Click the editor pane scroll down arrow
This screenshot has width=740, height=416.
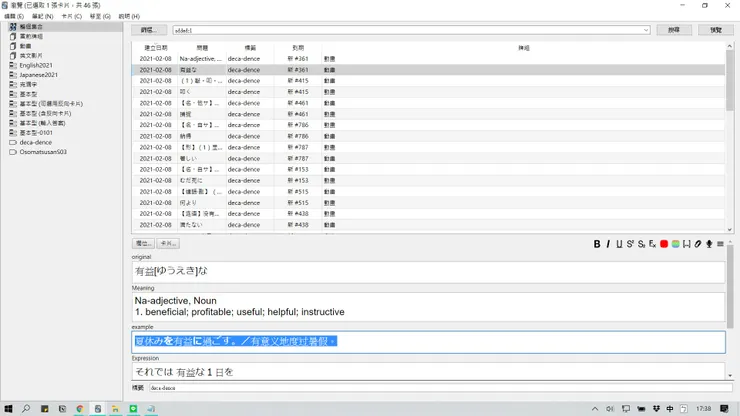pos(730,375)
